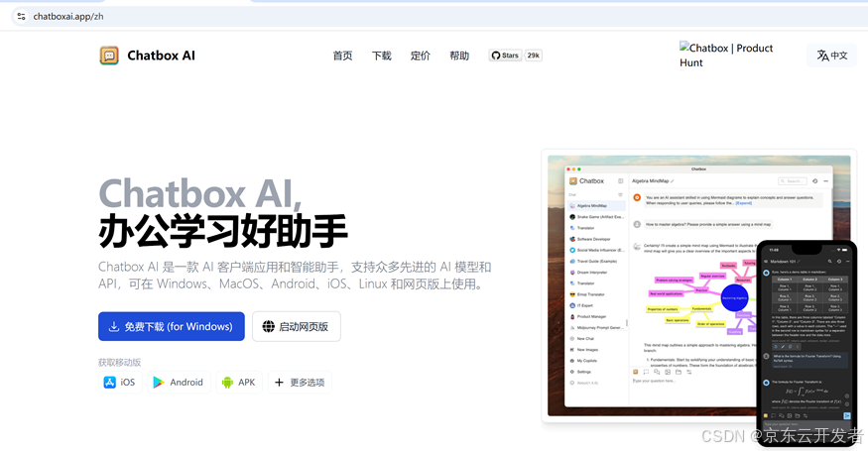Click the Chatbox AI brand name text
Screen dimensions: 868x451
pos(161,56)
